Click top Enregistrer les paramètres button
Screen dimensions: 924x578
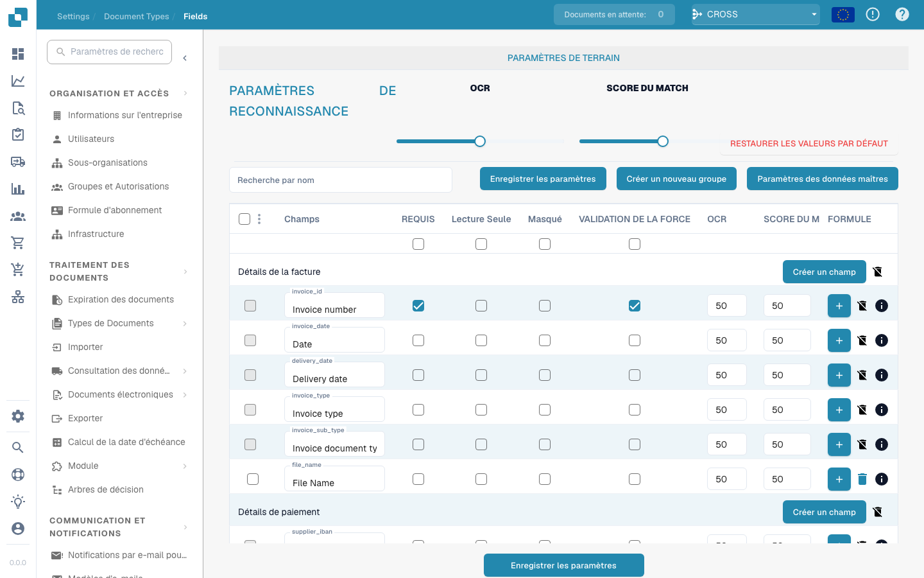[543, 179]
